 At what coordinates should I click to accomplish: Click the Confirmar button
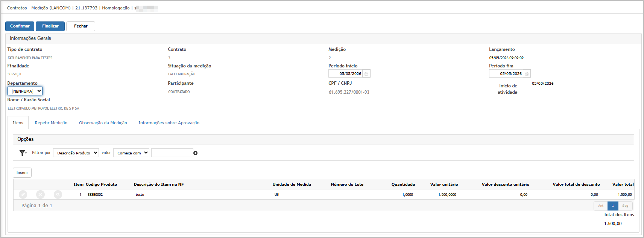(20, 26)
